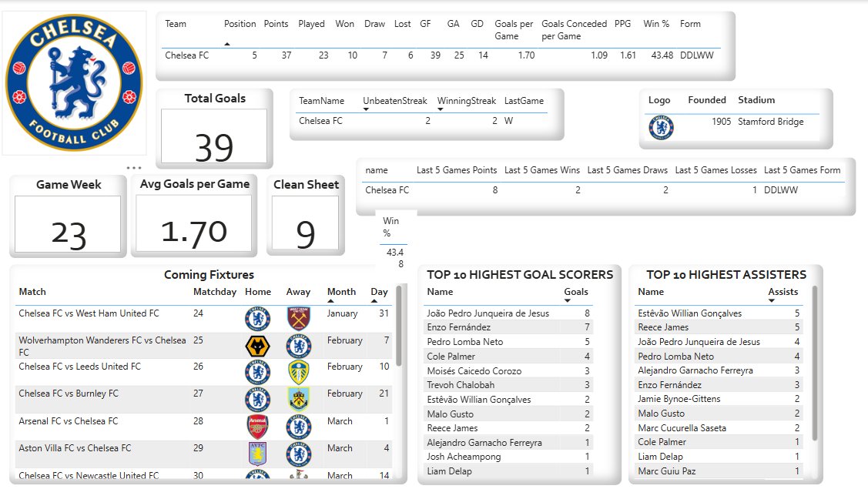Click the Matchday column header in fixtures
This screenshot has width=868, height=489.
[x=215, y=292]
